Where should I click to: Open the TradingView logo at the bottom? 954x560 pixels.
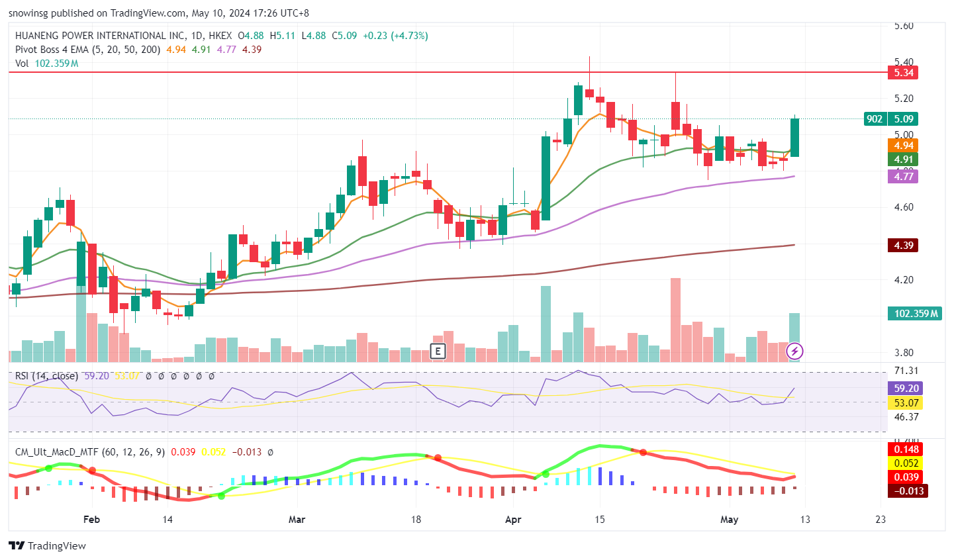click(47, 545)
